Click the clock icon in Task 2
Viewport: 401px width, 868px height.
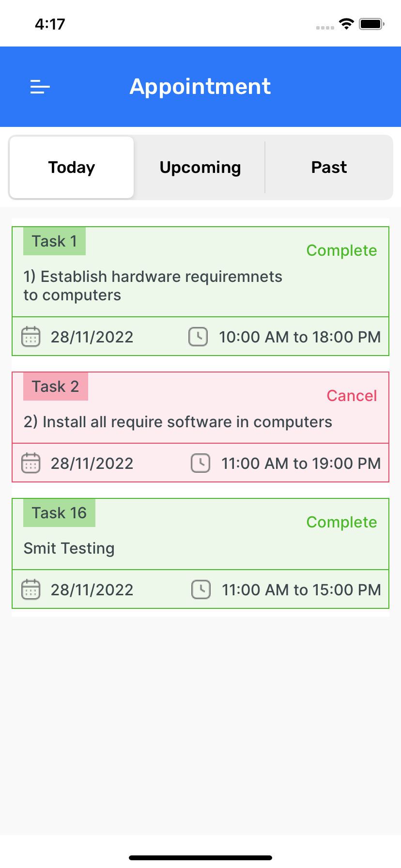(200, 463)
